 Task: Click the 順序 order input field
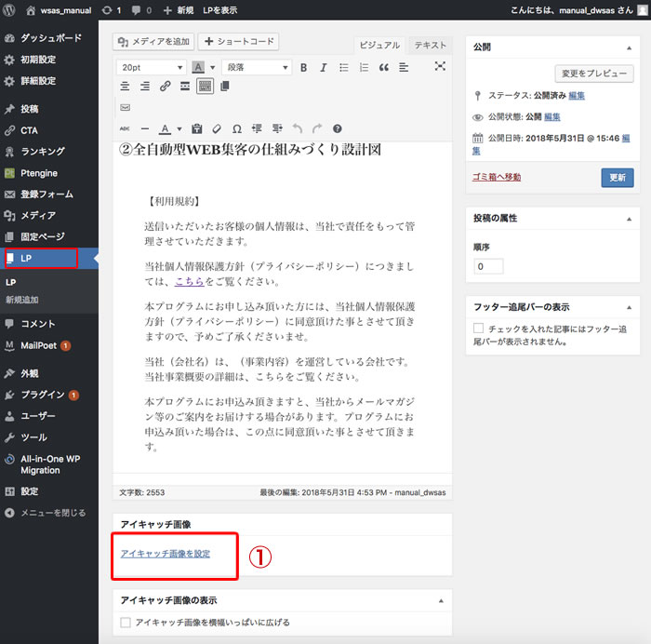tap(488, 266)
